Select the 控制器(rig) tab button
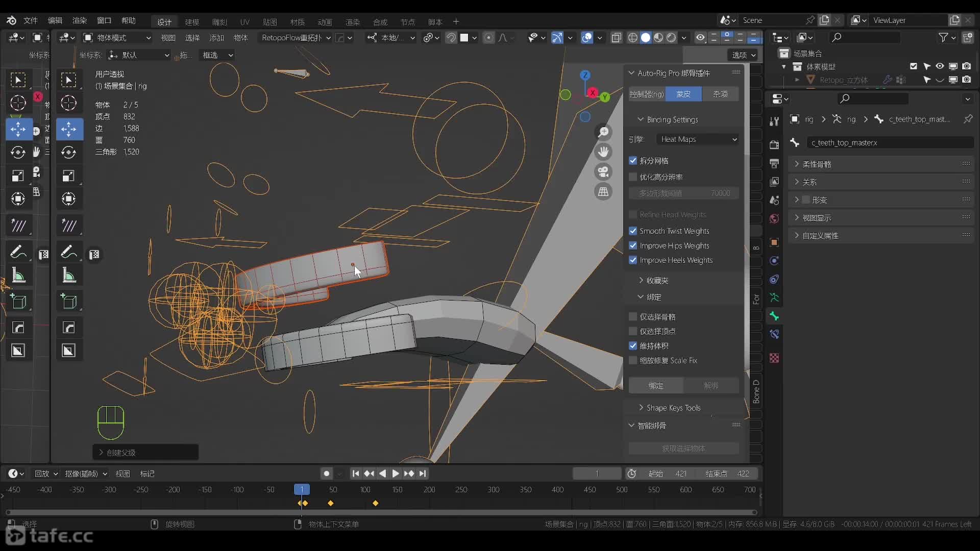Viewport: 980px width, 551px height. pyautogui.click(x=647, y=94)
